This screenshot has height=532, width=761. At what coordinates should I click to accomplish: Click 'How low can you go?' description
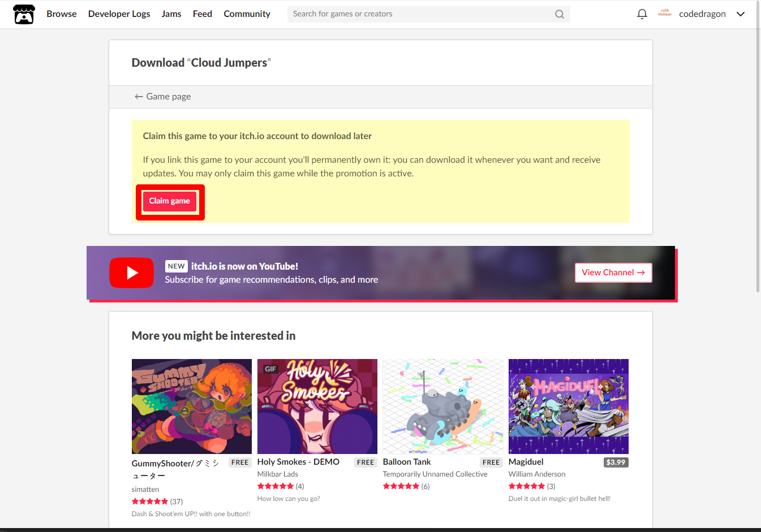[x=289, y=499]
